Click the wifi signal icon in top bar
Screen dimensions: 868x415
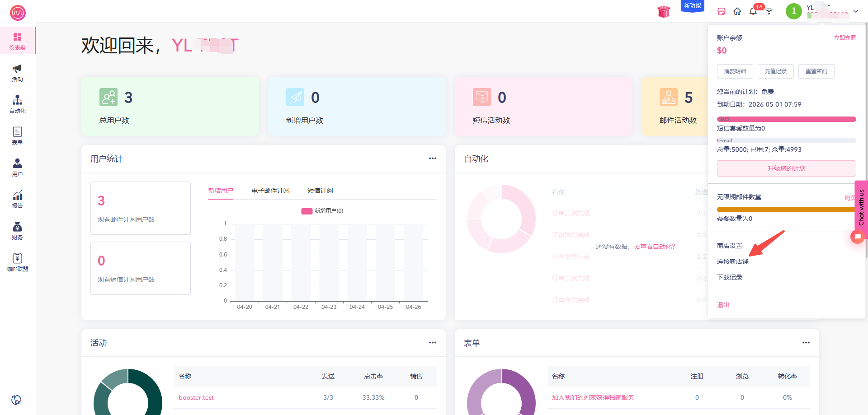[769, 11]
